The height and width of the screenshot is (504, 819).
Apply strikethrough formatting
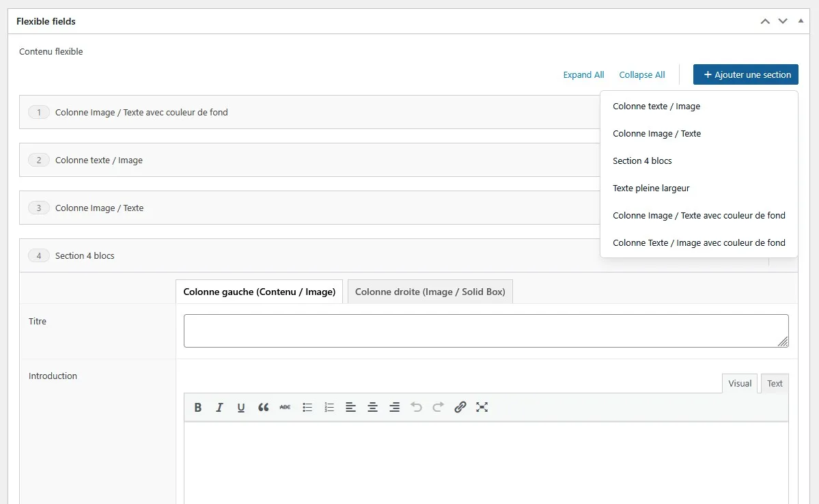point(285,408)
